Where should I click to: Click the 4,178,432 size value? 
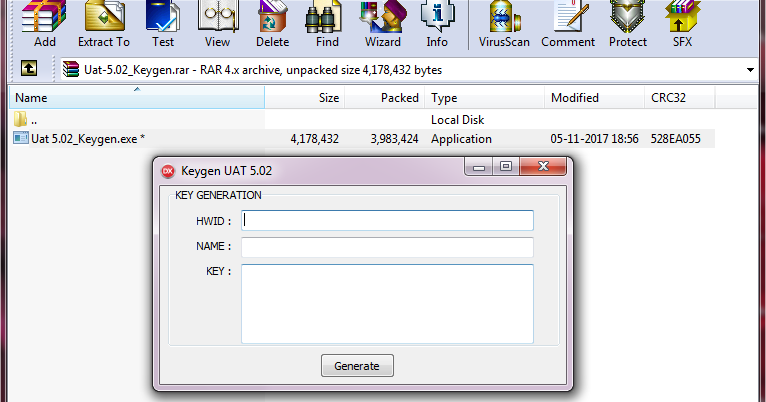coord(315,139)
